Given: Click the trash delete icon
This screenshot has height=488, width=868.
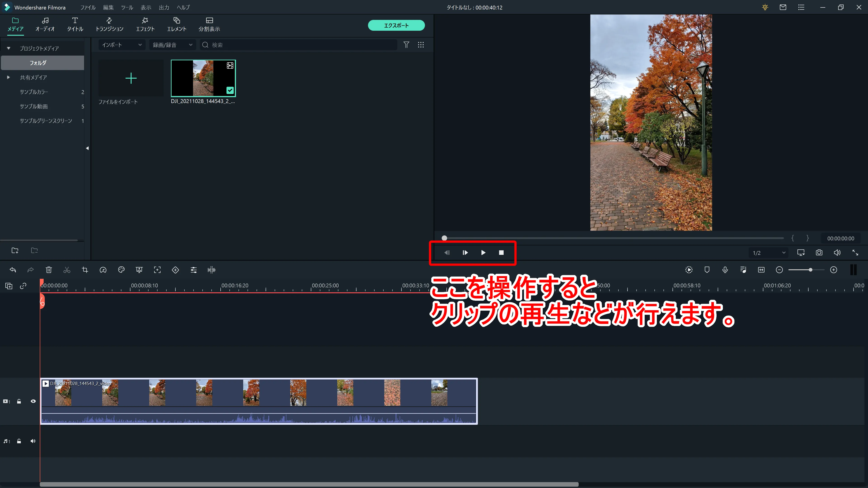Looking at the screenshot, I should 49,270.
